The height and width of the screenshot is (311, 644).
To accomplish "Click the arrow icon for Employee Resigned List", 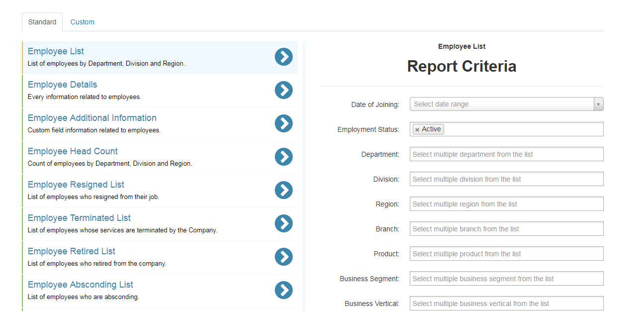I will coord(283,191).
